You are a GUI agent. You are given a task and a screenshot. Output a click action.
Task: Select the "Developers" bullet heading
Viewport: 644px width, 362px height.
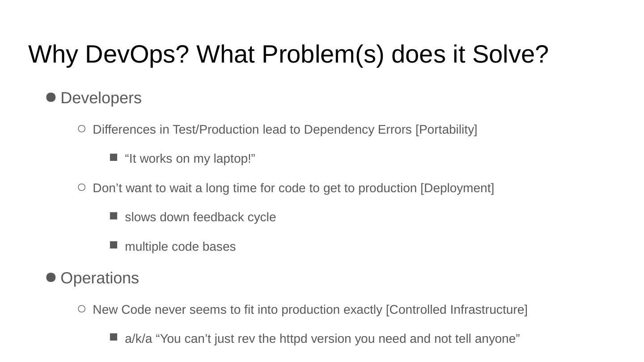click(101, 98)
